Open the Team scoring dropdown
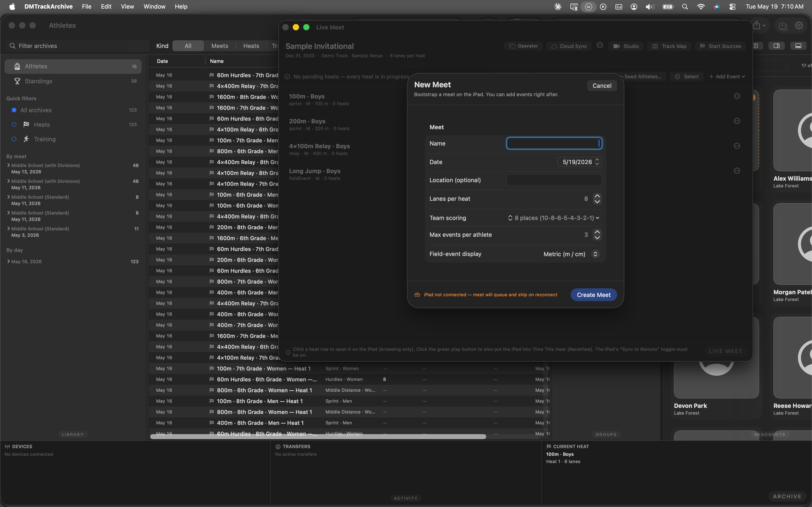812x507 pixels. point(554,218)
